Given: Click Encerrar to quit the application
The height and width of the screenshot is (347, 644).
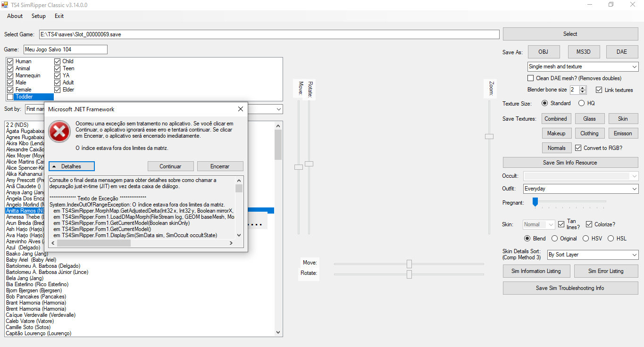Looking at the screenshot, I should click(220, 166).
